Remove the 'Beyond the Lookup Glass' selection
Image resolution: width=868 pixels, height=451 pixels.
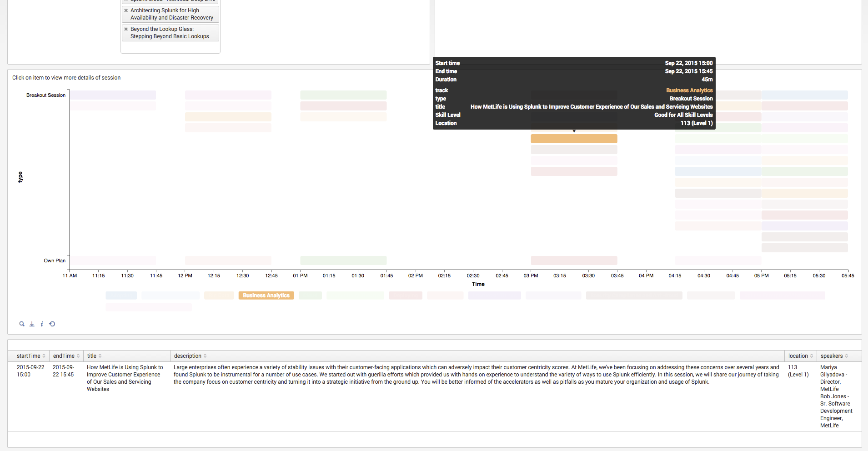point(126,29)
